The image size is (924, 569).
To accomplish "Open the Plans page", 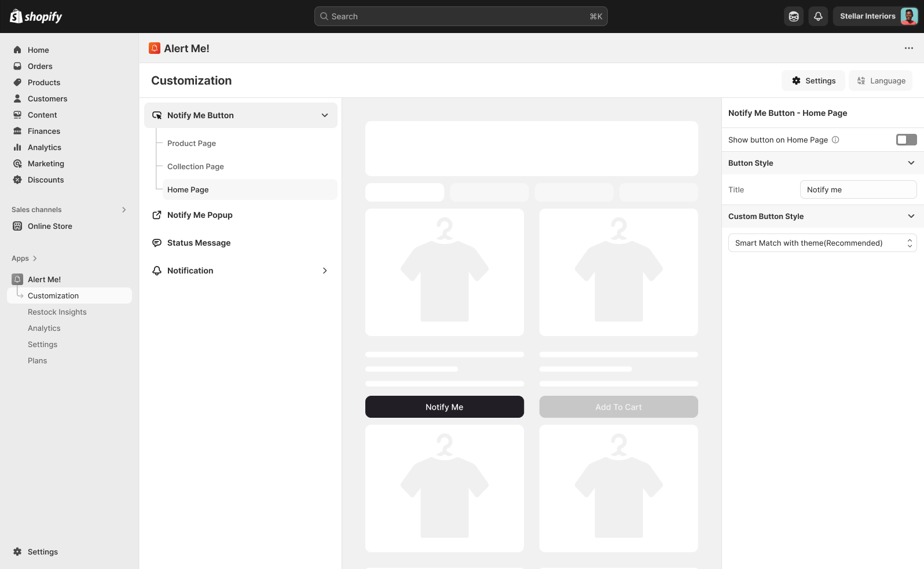I will pos(38,360).
